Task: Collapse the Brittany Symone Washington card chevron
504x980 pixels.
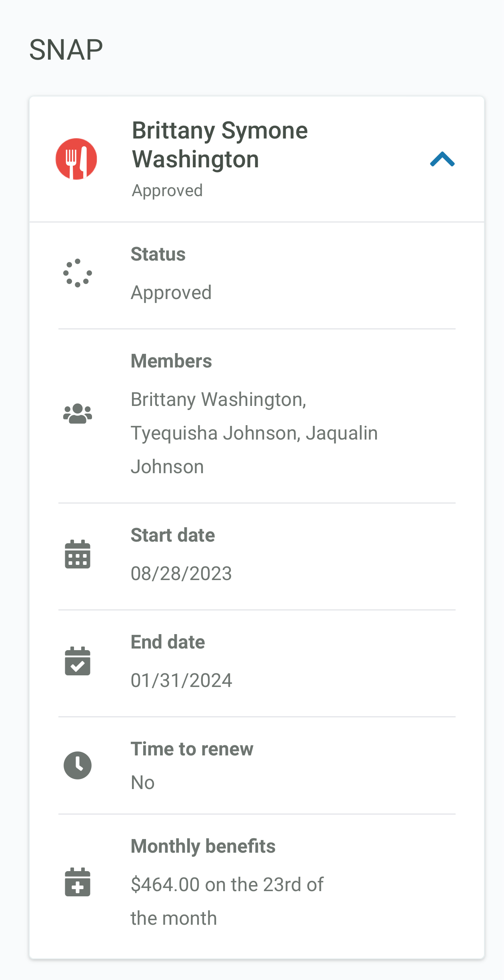Action: [442, 159]
